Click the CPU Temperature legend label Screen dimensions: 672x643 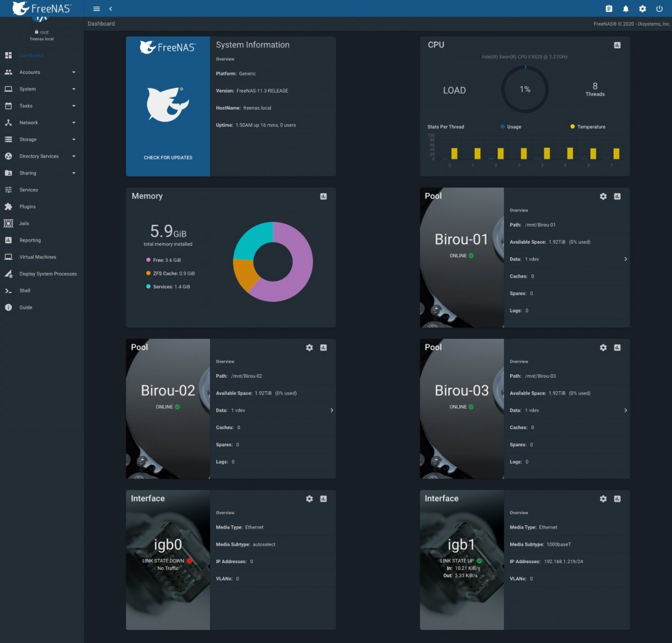click(x=591, y=127)
